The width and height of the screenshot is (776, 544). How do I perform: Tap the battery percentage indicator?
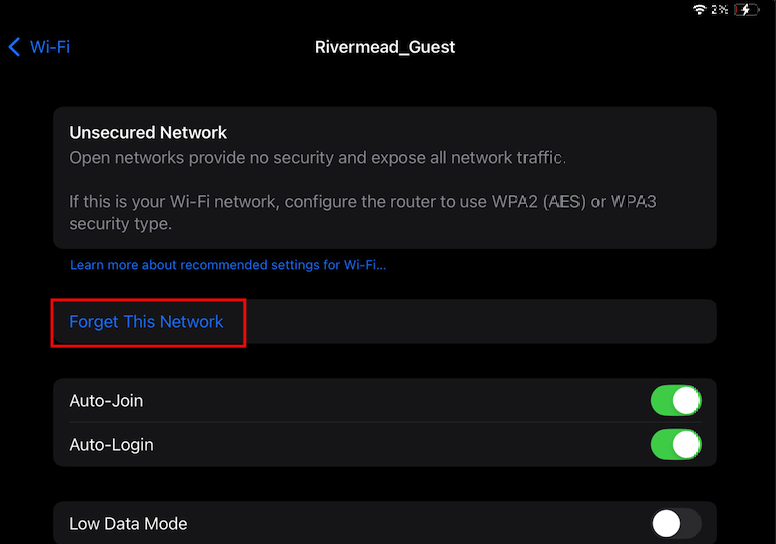point(720,9)
